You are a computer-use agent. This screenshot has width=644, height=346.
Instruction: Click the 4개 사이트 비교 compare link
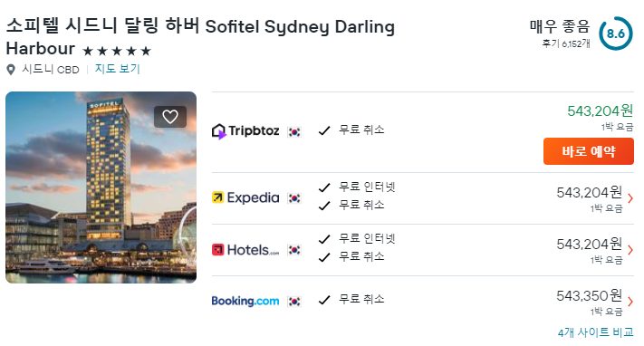coord(595,332)
